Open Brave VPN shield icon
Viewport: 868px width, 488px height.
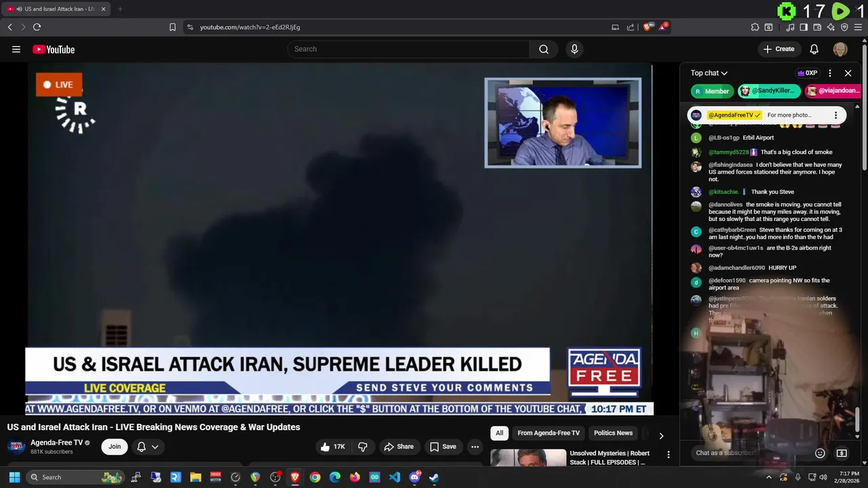pyautogui.click(x=844, y=27)
